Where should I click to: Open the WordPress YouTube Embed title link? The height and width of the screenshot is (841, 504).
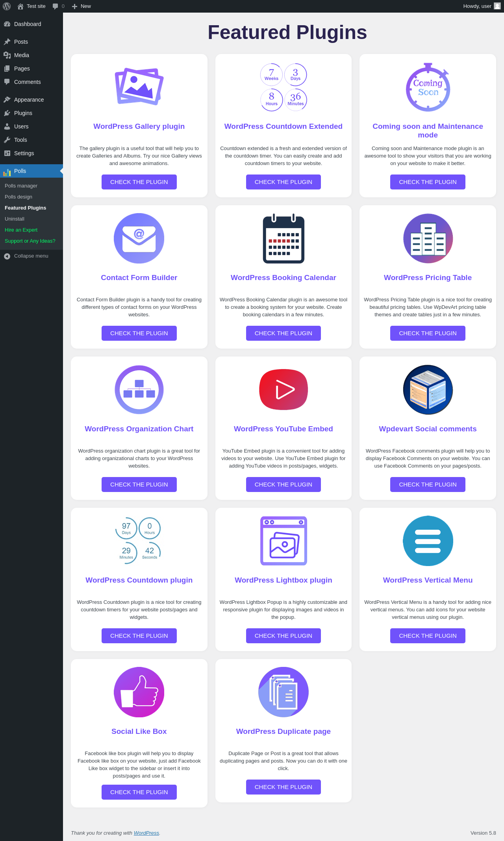283,429
